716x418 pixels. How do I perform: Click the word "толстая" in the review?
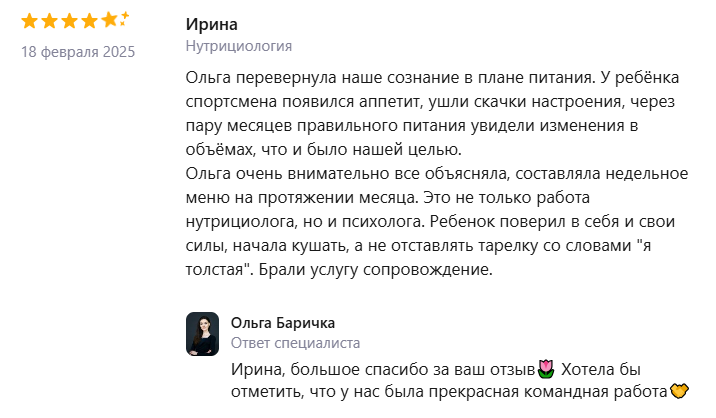click(x=218, y=270)
